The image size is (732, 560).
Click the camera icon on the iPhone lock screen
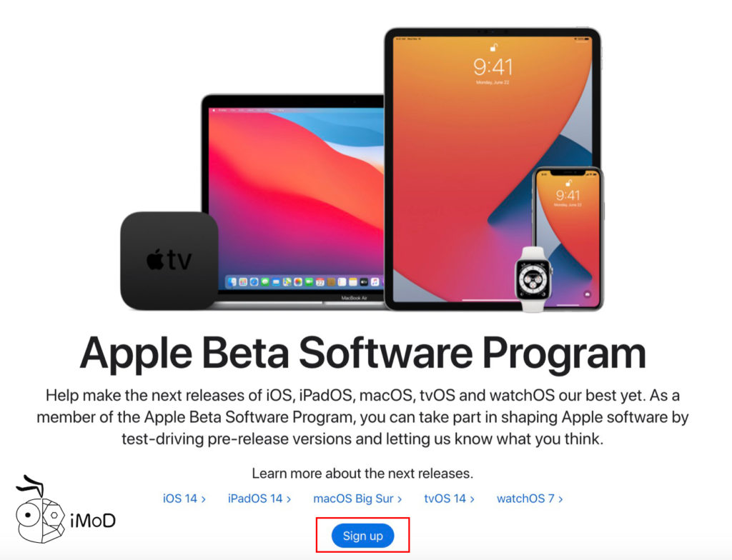click(588, 294)
